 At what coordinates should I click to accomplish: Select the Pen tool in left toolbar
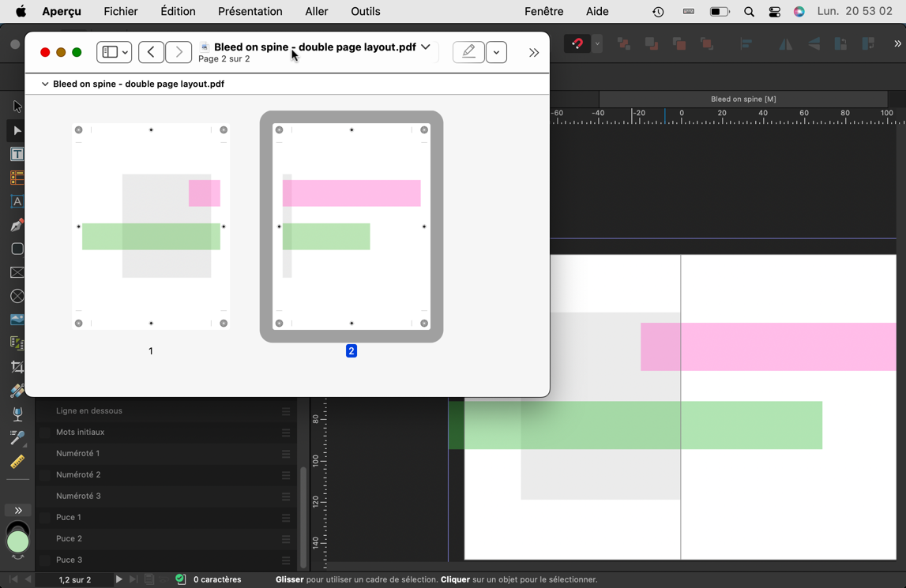(17, 226)
